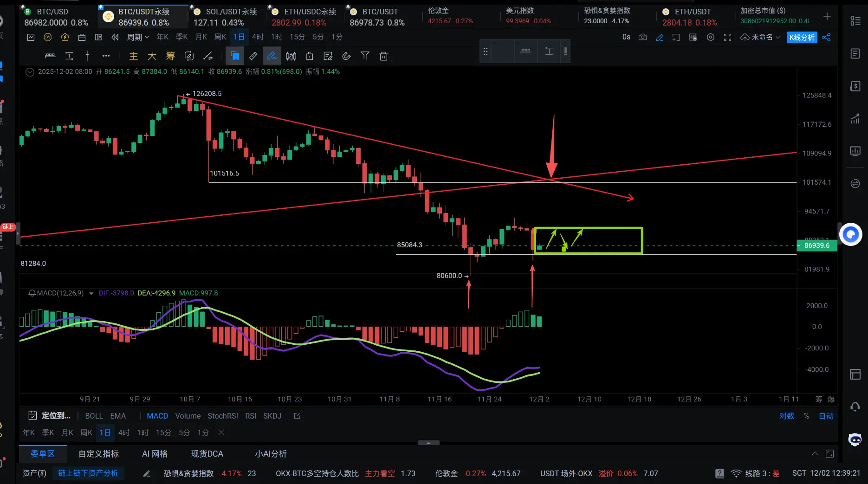Collapse the bottom panel with the up chevron
Image resolution: width=868 pixels, height=484 pixels.
click(x=815, y=454)
